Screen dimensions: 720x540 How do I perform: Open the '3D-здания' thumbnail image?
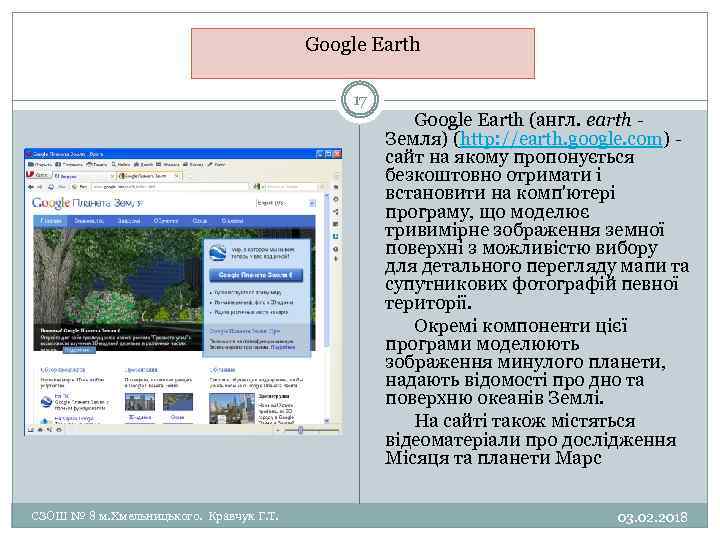(x=140, y=403)
